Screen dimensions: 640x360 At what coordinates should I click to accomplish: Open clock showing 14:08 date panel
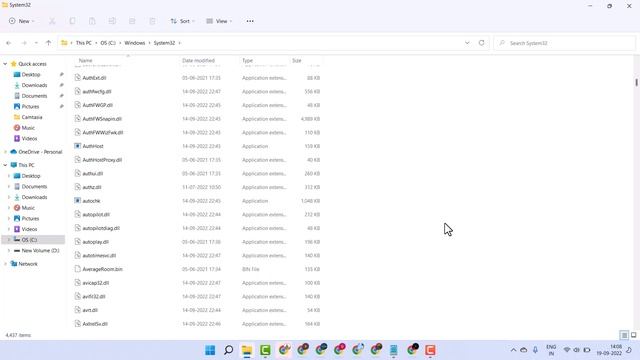[x=609, y=350]
